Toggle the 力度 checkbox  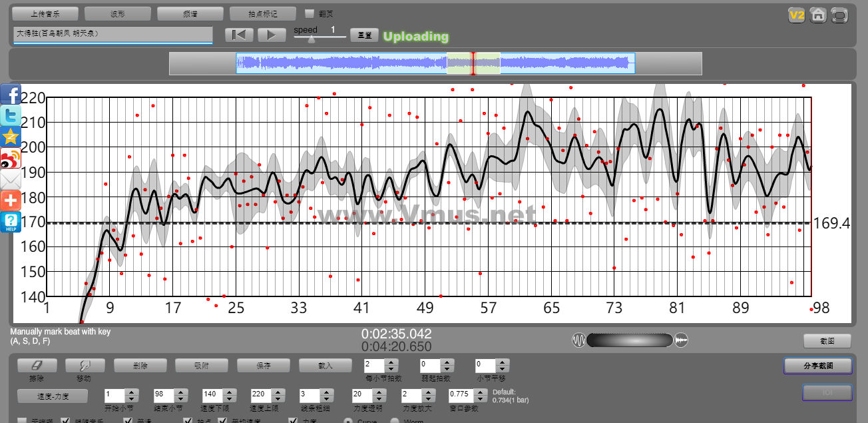click(x=293, y=421)
